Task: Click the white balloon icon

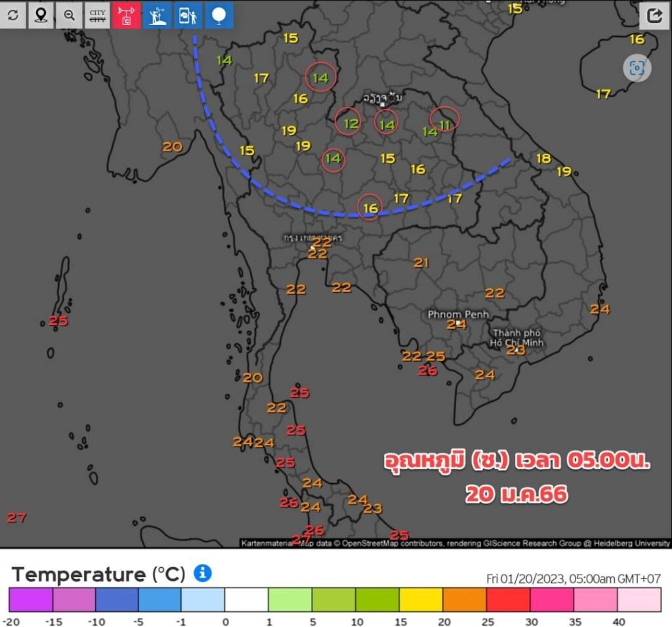Action: (x=219, y=14)
